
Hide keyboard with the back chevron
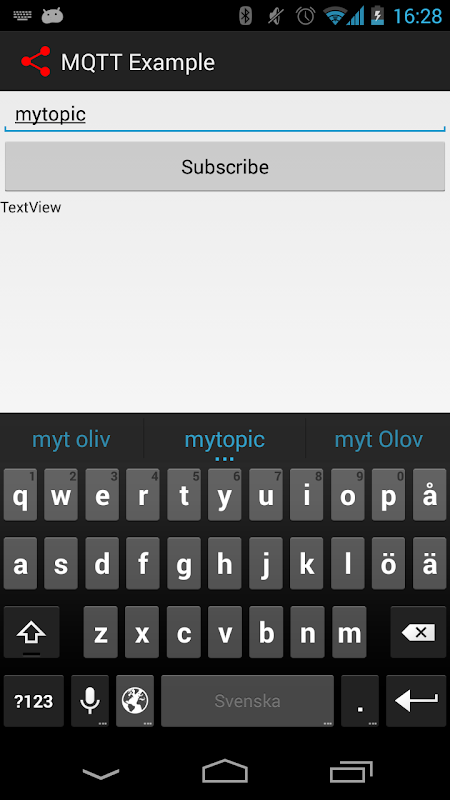click(101, 773)
